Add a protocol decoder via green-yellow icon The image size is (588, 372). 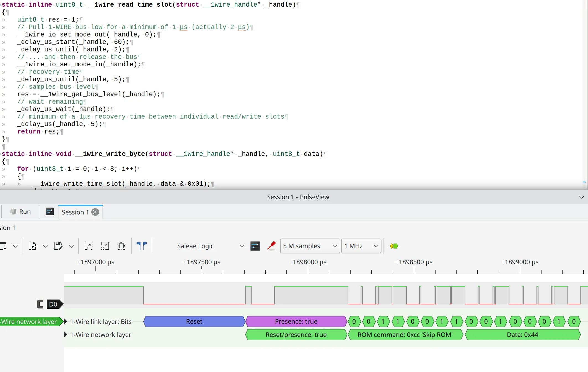(394, 246)
